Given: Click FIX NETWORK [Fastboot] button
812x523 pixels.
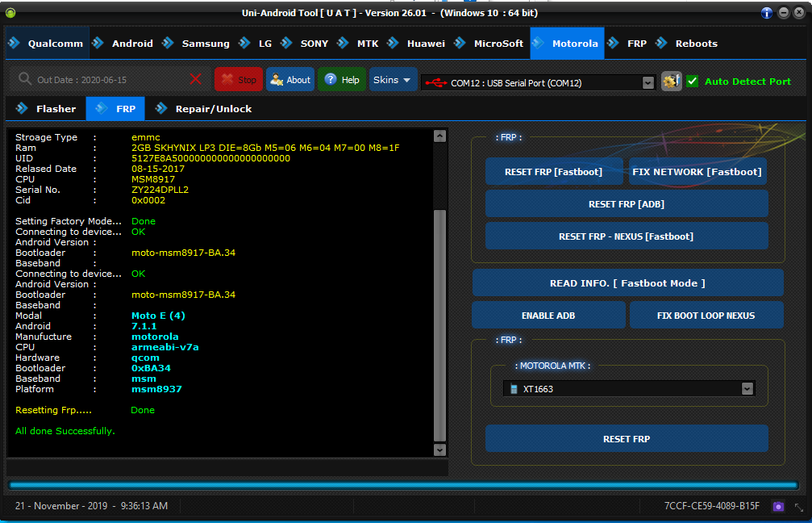Looking at the screenshot, I should point(697,172).
